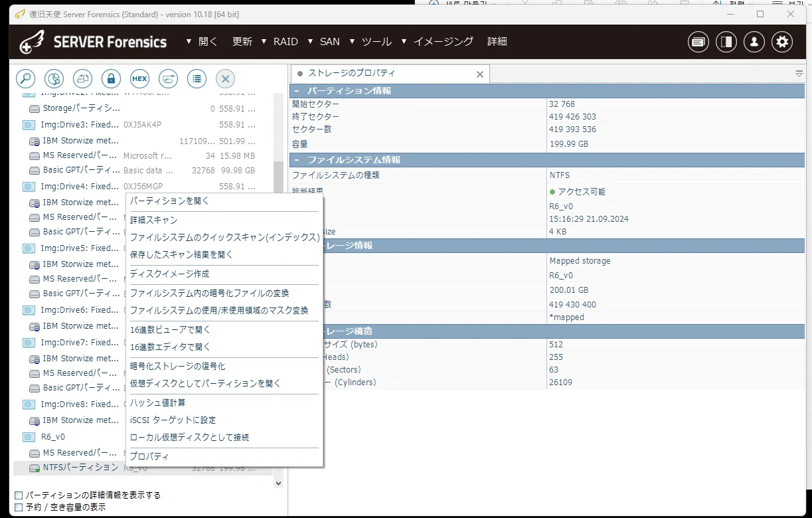This screenshot has width=812, height=518.
Task: Select ファイルシステム内の暗号化ファイルの変換
Action: click(x=224, y=293)
